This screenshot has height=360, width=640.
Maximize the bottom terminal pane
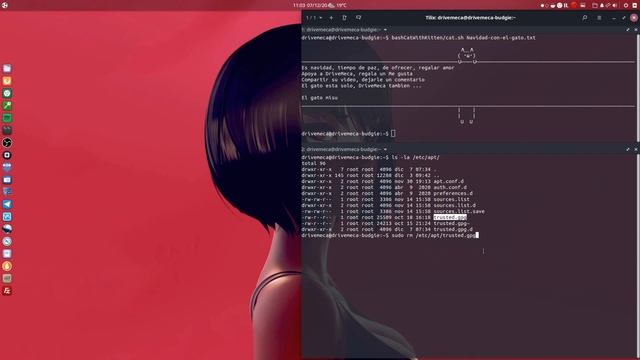click(x=628, y=149)
